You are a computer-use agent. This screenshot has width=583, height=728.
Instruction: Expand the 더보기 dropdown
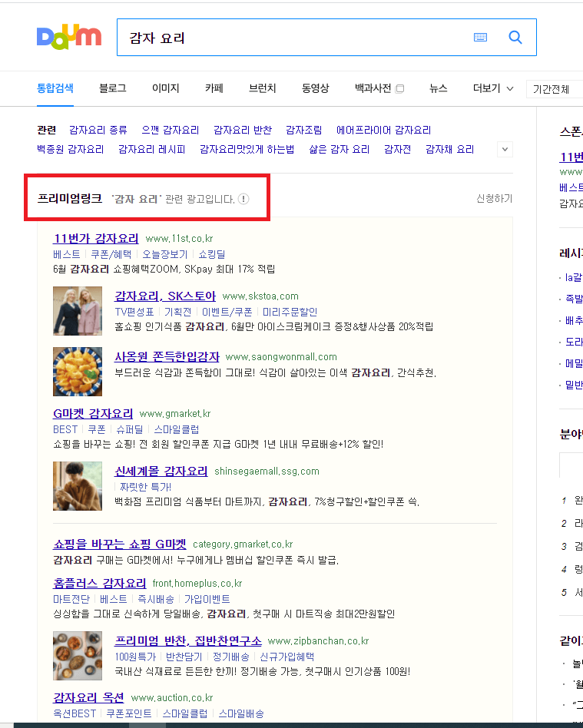(493, 88)
